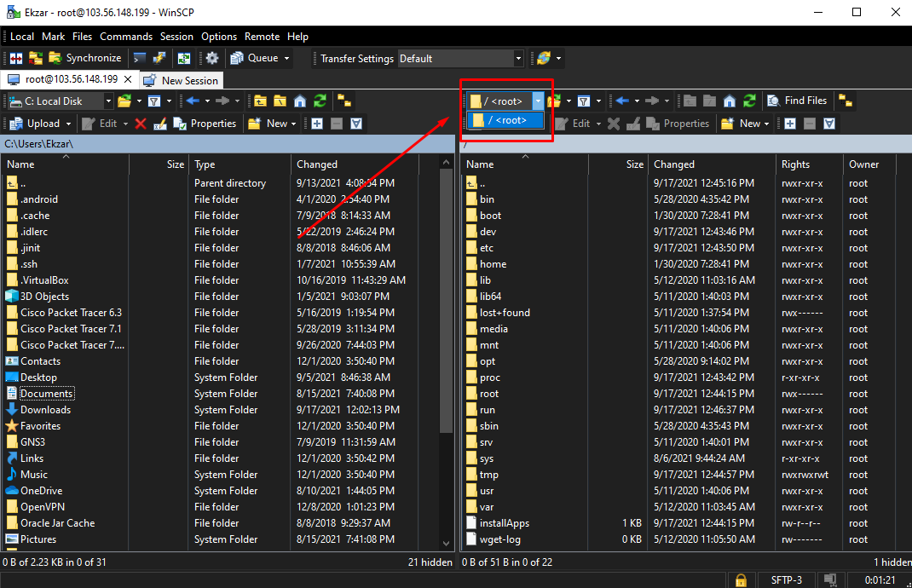Click the Find Files button
Image resolution: width=912 pixels, height=588 pixels.
797,101
